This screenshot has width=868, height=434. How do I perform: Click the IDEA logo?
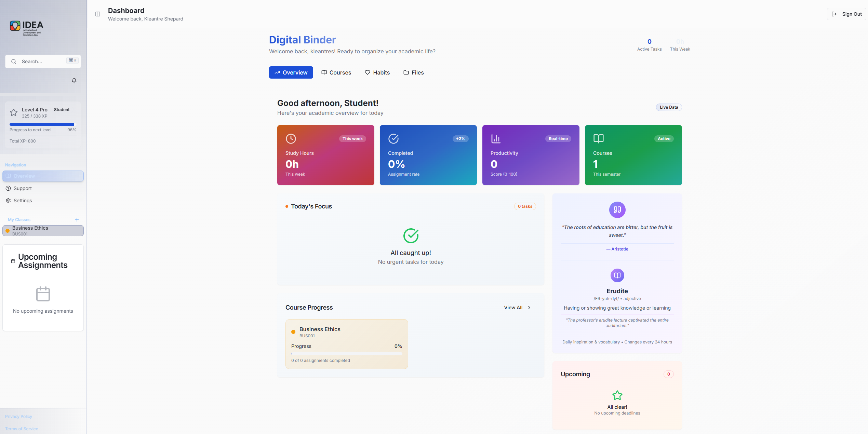click(27, 27)
